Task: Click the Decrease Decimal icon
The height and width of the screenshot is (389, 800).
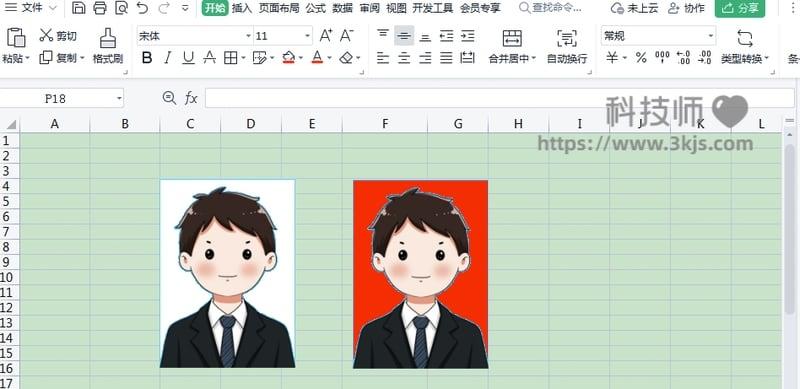Action: [x=705, y=58]
